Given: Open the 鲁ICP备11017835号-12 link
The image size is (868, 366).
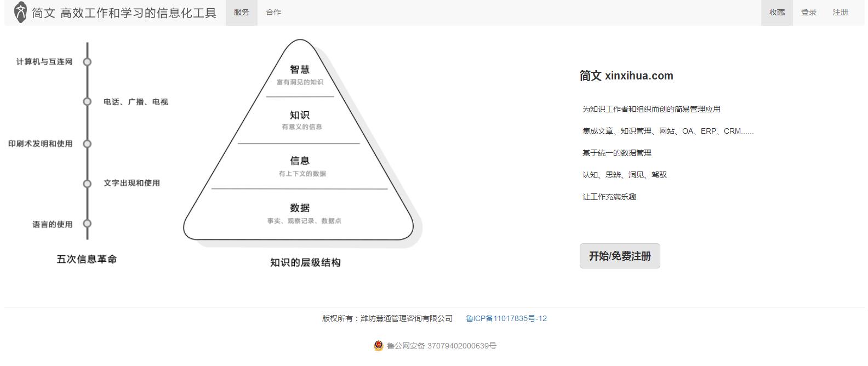Looking at the screenshot, I should [506, 318].
